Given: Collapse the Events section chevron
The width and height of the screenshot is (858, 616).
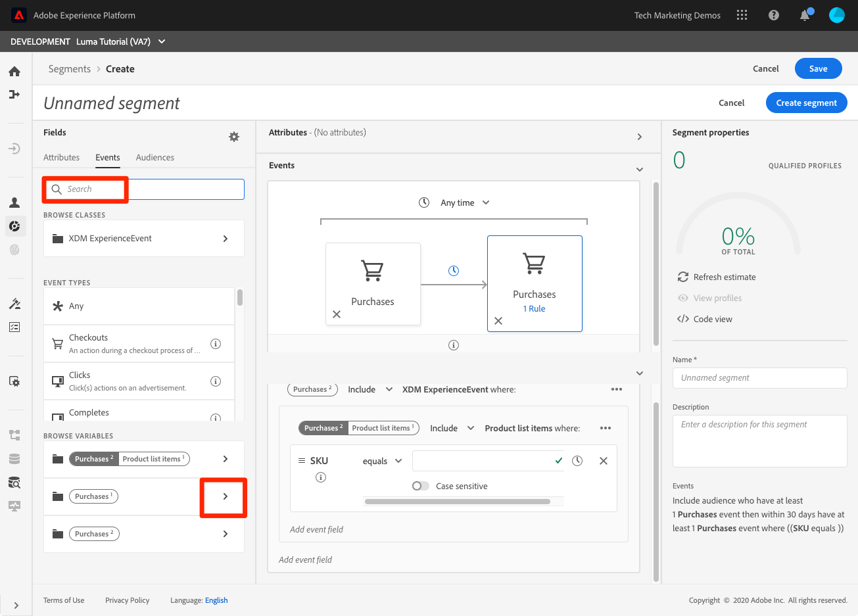Looking at the screenshot, I should click(640, 170).
